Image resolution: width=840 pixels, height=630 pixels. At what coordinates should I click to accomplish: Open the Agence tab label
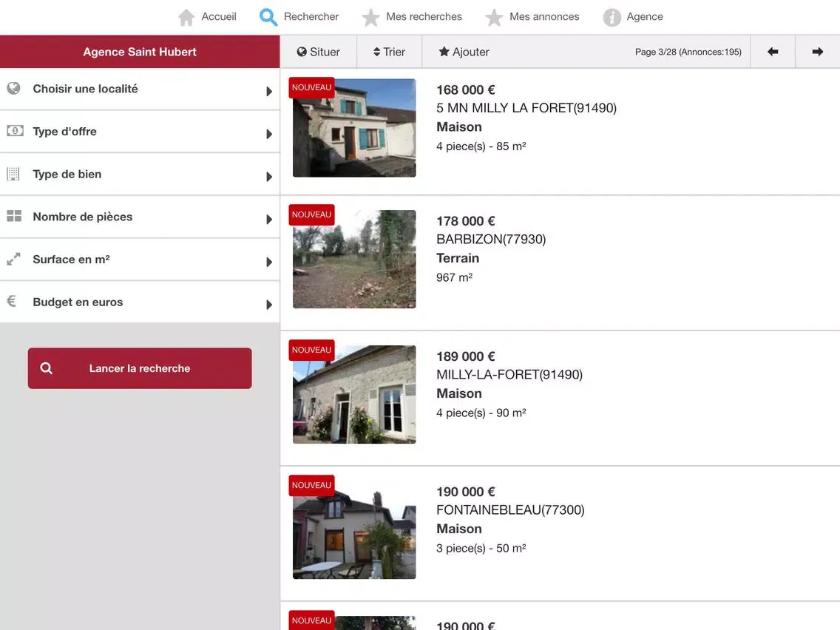coord(645,16)
